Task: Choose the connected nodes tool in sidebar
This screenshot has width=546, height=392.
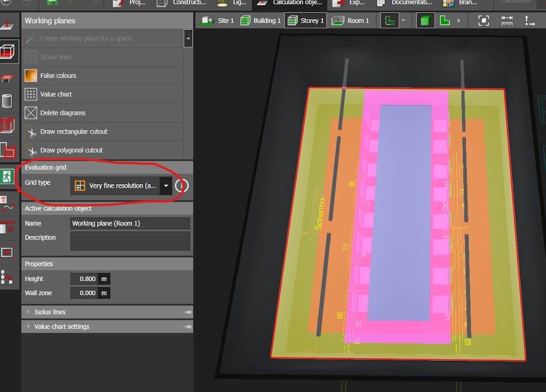Action: [x=7, y=277]
